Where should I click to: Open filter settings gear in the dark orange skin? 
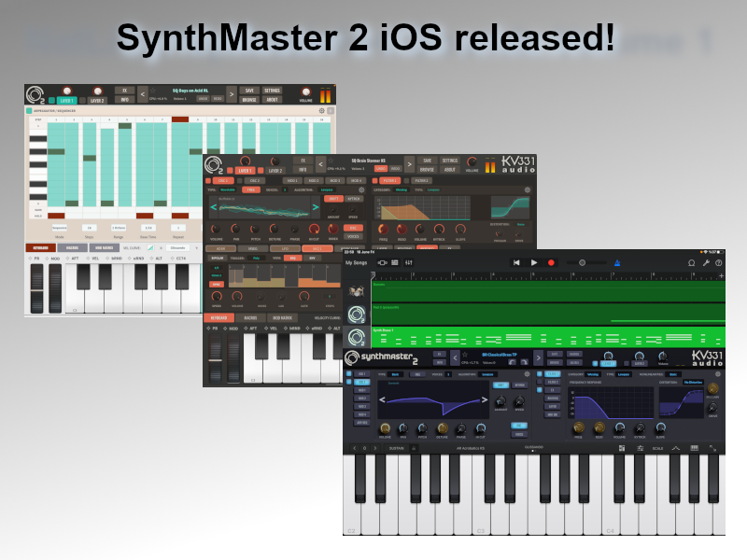(528, 190)
